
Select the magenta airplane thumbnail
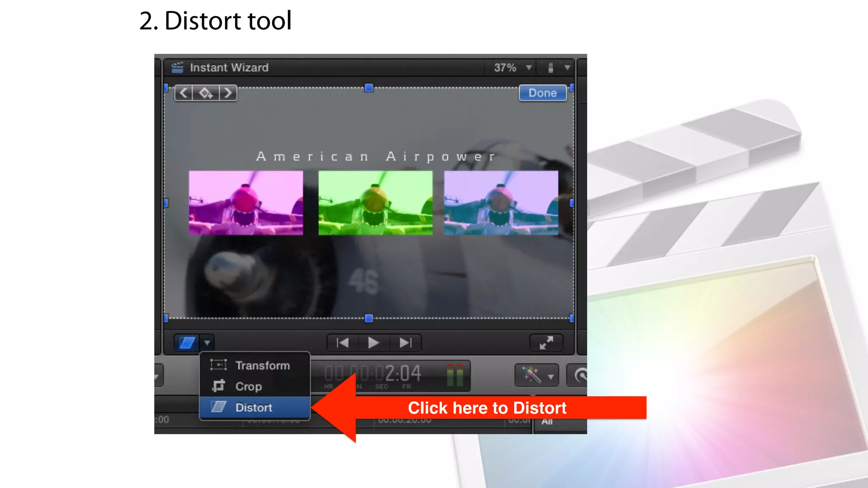tap(246, 202)
